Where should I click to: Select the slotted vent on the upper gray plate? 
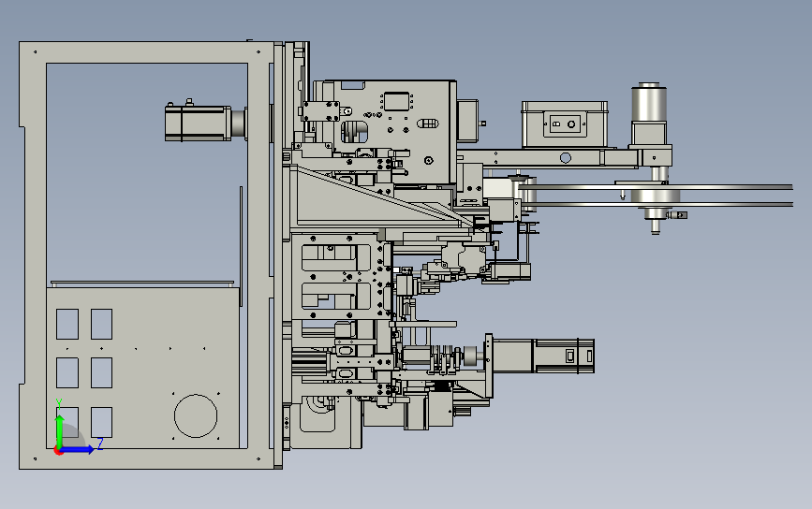428,124
